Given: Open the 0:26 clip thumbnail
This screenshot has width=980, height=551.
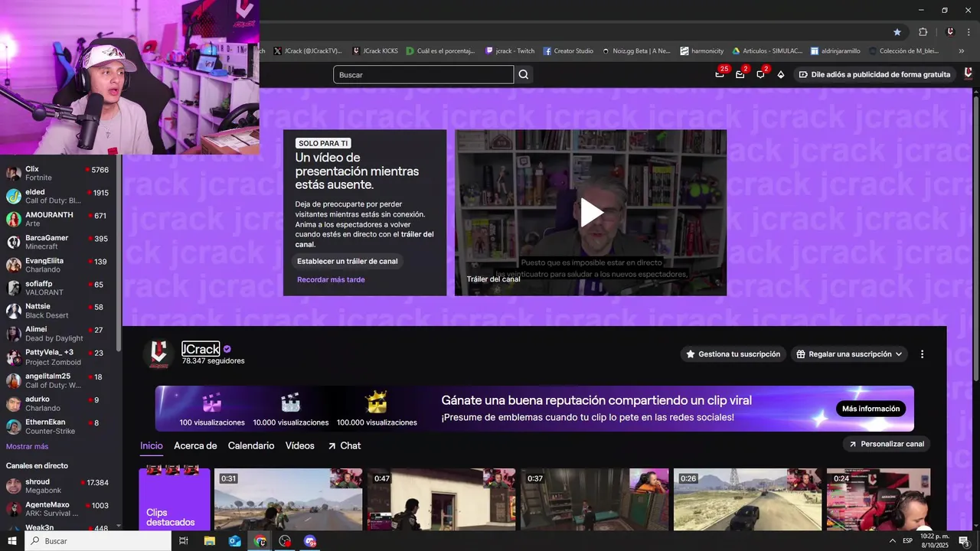Looking at the screenshot, I should point(748,499).
